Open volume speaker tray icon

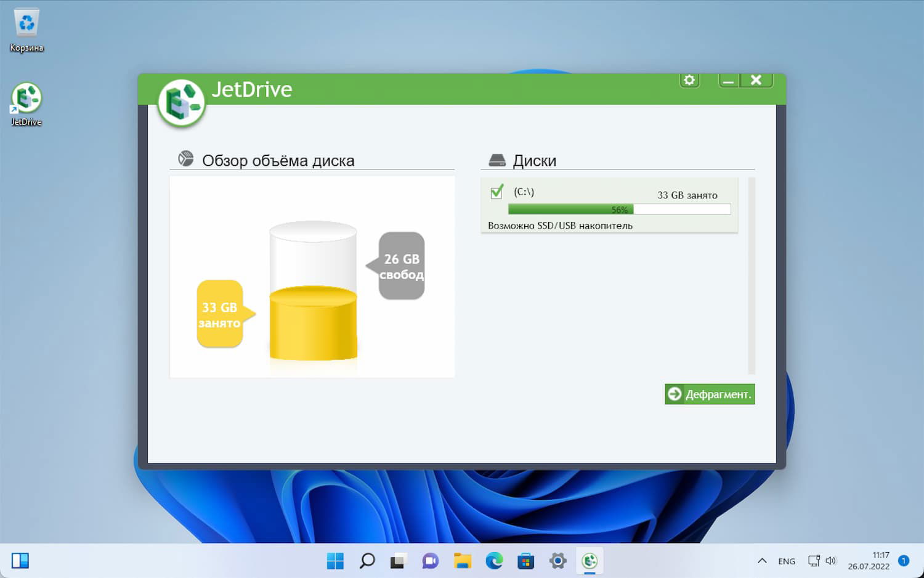[x=831, y=561]
